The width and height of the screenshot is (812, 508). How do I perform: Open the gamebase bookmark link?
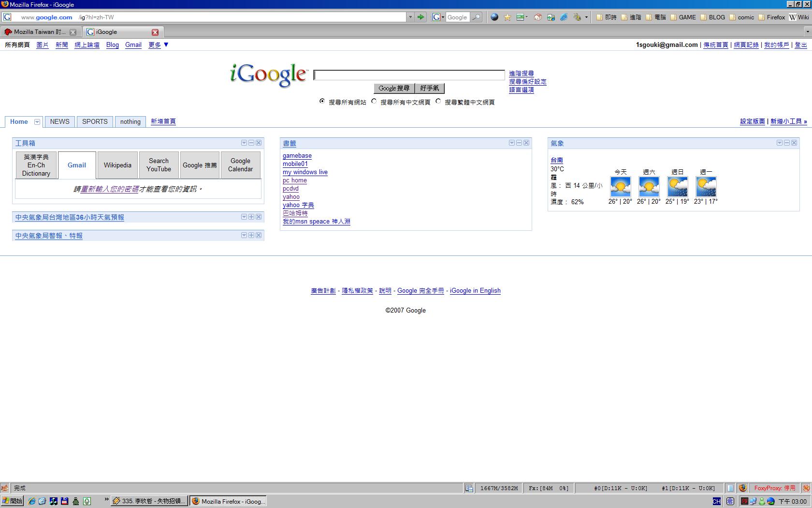click(297, 156)
